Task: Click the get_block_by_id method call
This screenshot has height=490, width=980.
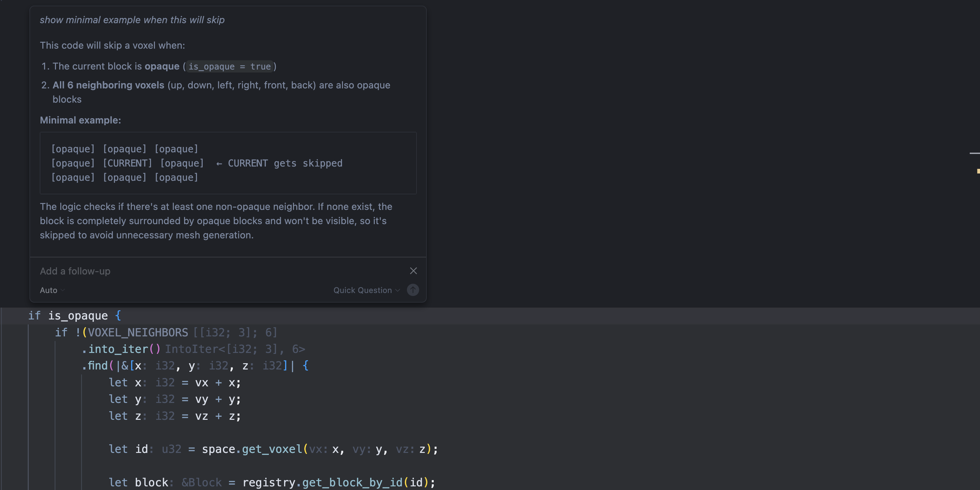Action: (x=352, y=482)
